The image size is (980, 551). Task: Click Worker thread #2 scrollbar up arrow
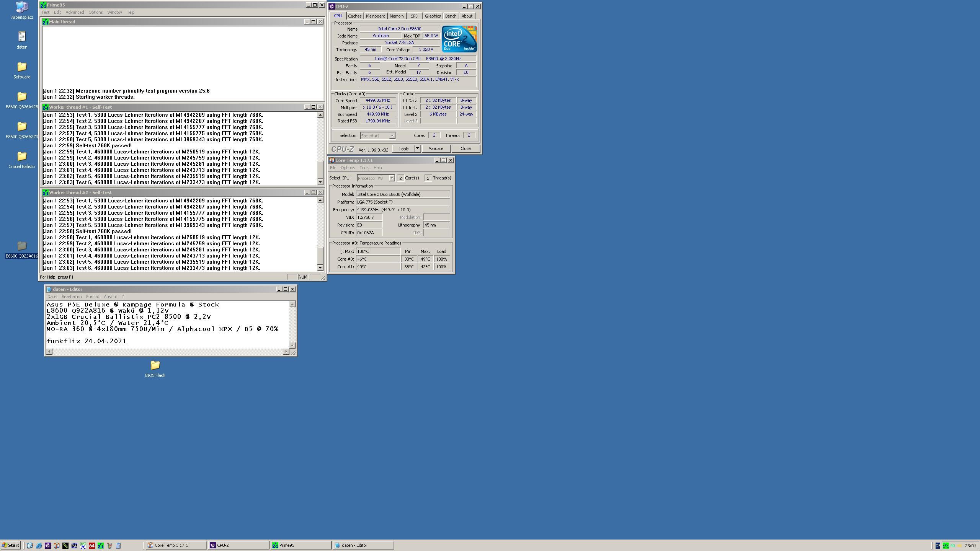(x=320, y=201)
